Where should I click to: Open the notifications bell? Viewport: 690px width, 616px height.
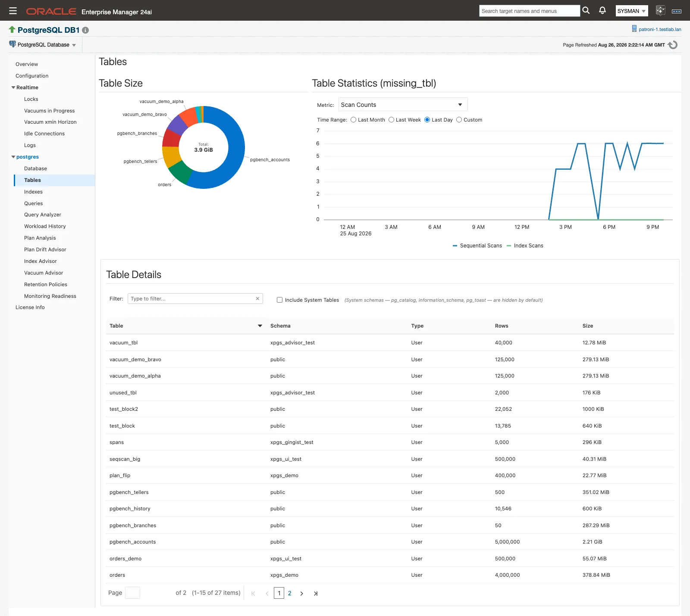[x=602, y=10]
